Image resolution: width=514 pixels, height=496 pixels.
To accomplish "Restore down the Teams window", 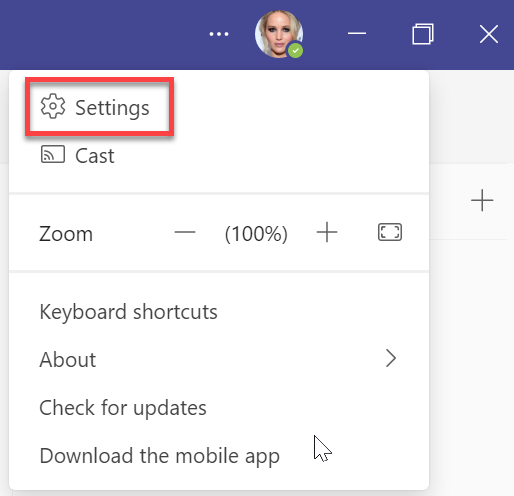I will [423, 34].
